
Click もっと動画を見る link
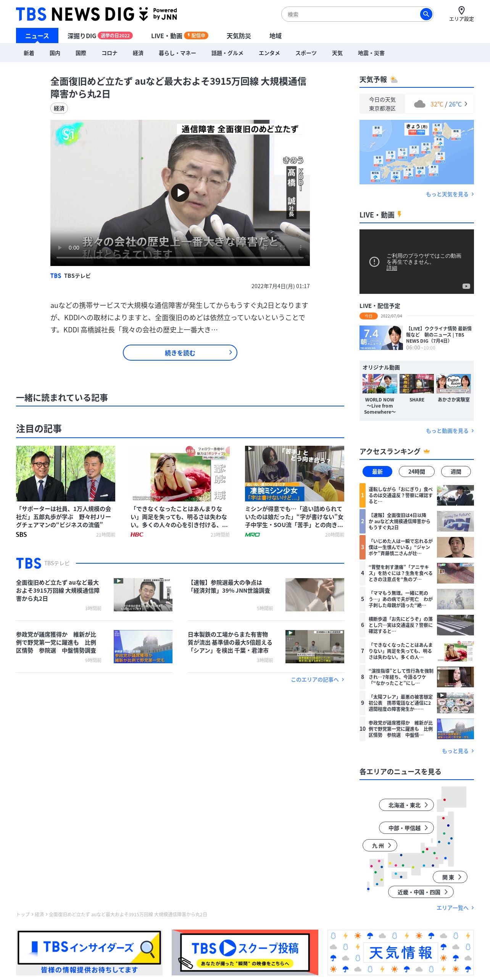pos(450,431)
